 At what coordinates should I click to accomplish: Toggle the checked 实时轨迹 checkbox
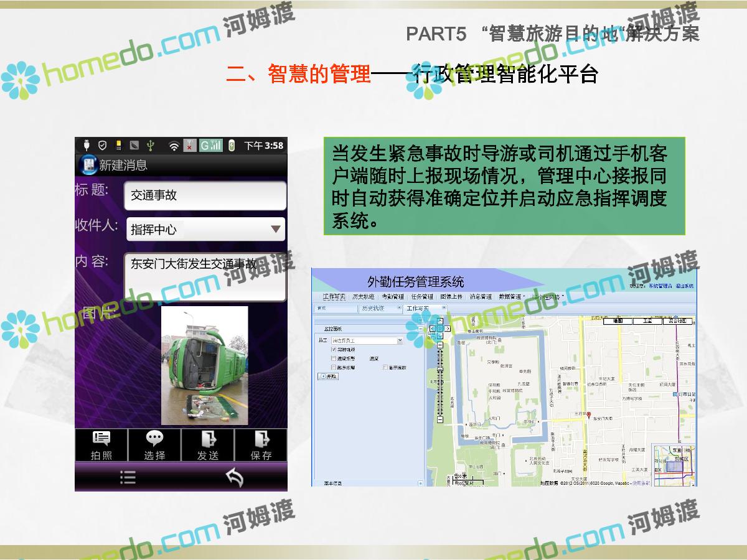coord(334,350)
